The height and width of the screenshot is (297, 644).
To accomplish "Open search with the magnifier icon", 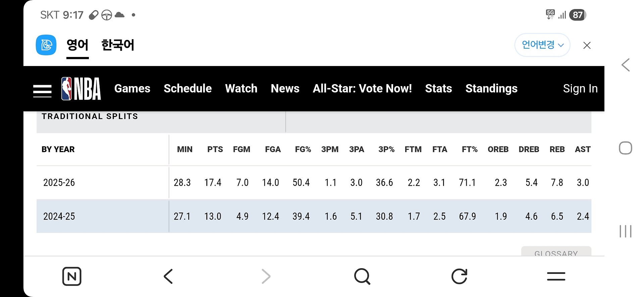I will coord(362,277).
